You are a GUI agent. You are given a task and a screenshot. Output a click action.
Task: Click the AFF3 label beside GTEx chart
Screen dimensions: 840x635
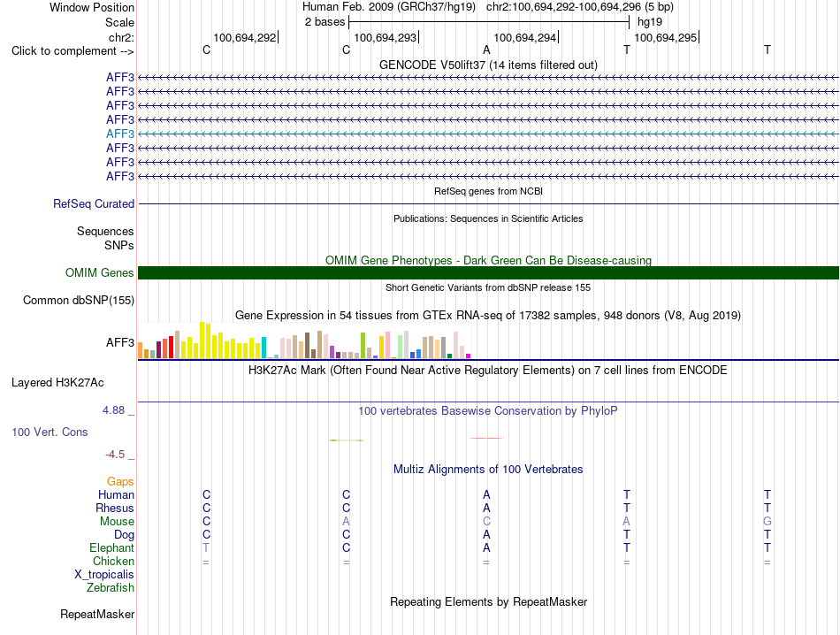[120, 342]
